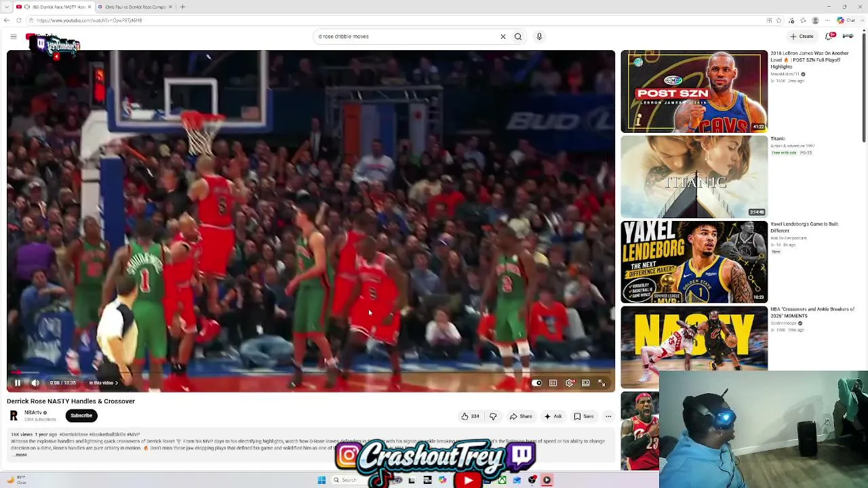Open the Yaxel Lendeborg video thumbnail
868x488 pixels.
point(694,262)
